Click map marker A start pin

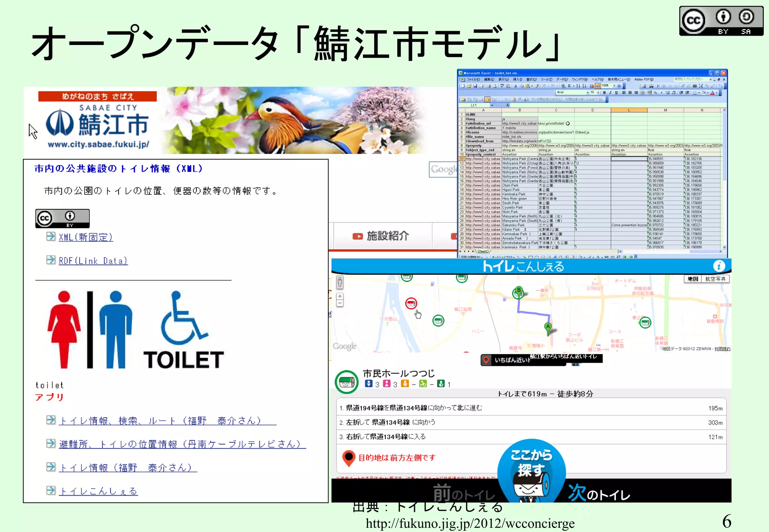point(548,328)
